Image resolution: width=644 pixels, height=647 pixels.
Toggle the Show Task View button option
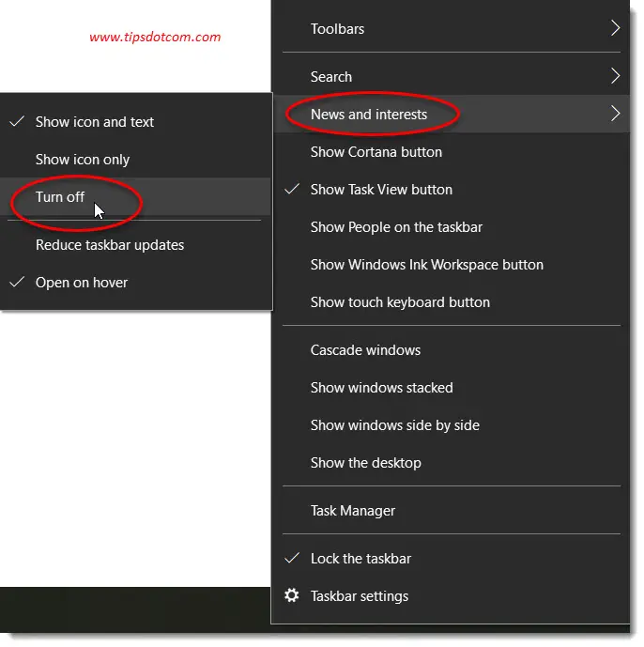coord(381,190)
